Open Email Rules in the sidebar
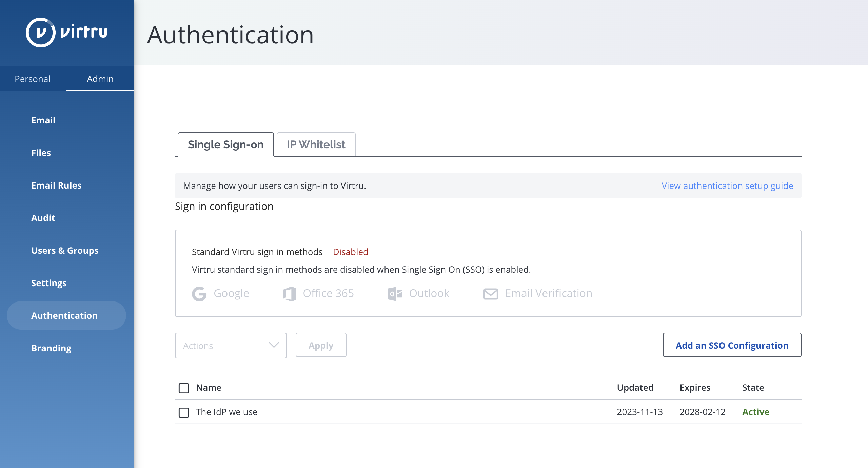Viewport: 868px width, 468px height. [x=56, y=185]
